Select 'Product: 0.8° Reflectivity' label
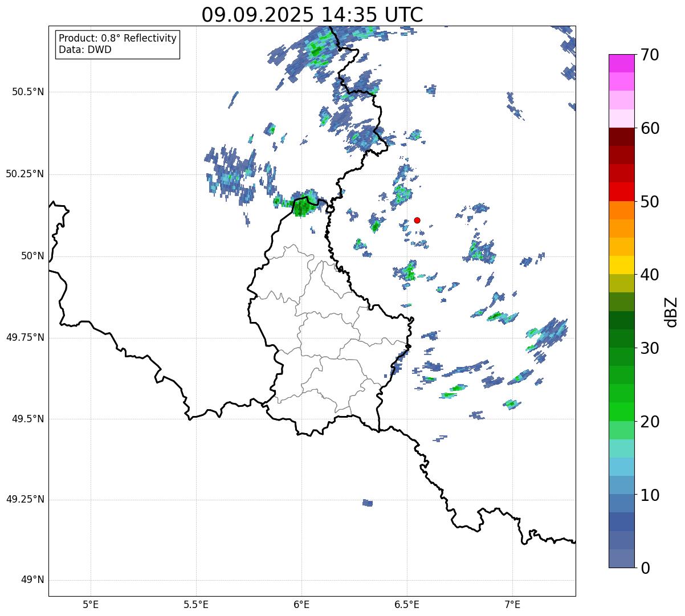The image size is (685, 616). (x=118, y=38)
